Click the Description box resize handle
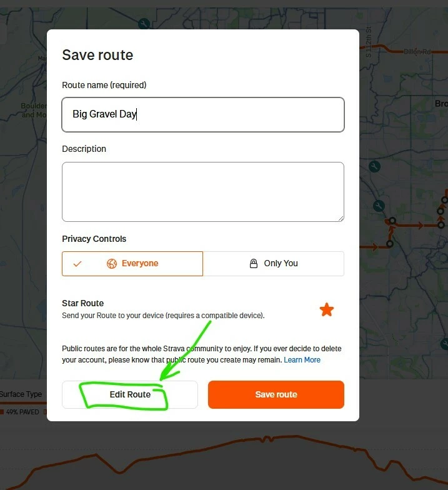448x490 pixels. pos(341,219)
